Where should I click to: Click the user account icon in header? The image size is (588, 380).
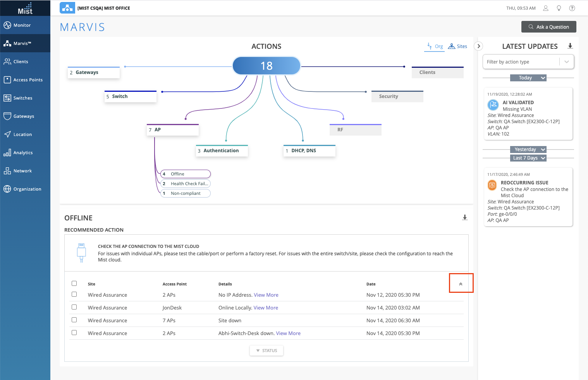[545, 8]
